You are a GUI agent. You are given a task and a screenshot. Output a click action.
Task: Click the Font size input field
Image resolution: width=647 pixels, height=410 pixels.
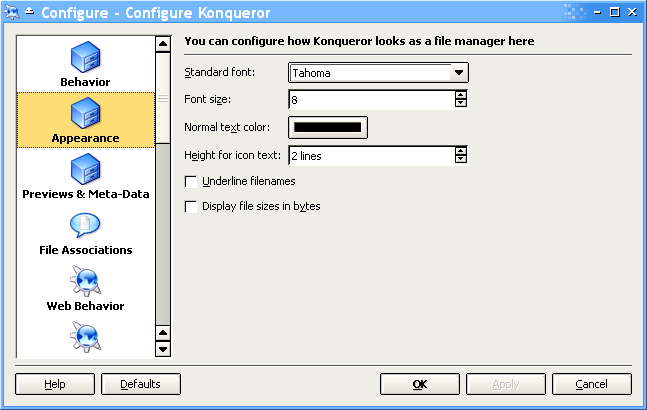(370, 100)
